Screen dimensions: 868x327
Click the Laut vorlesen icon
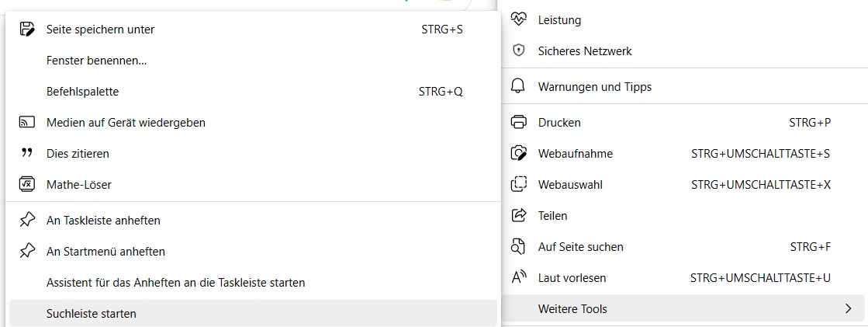click(519, 278)
